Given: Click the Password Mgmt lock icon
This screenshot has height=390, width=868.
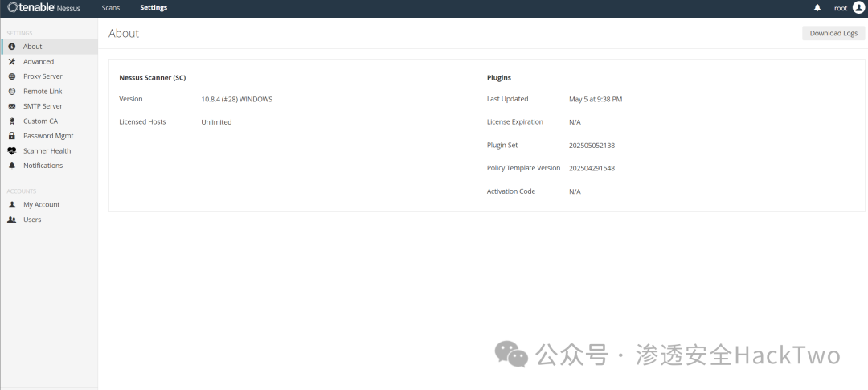Looking at the screenshot, I should [x=12, y=136].
